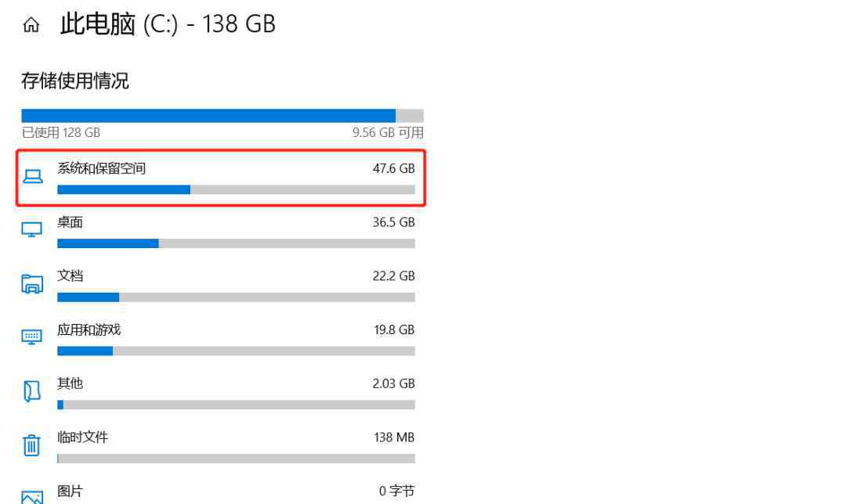Select the 应用和游戏 entry
The image size is (846, 504).
221,340
